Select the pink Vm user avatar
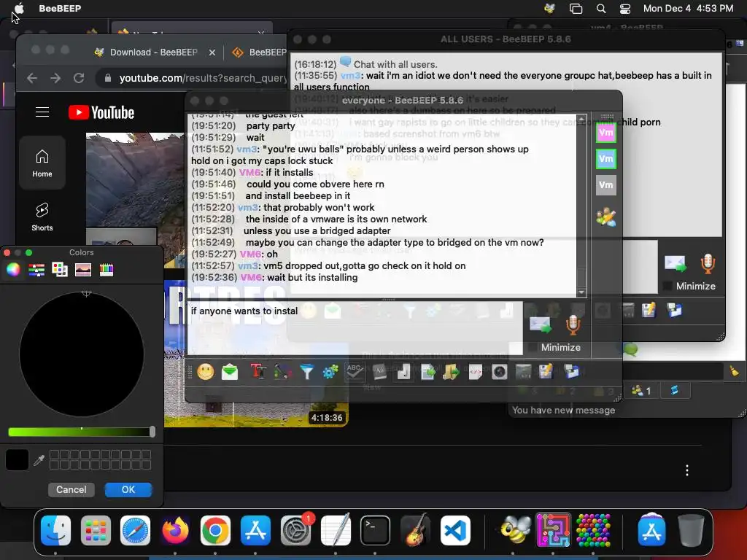 606,133
